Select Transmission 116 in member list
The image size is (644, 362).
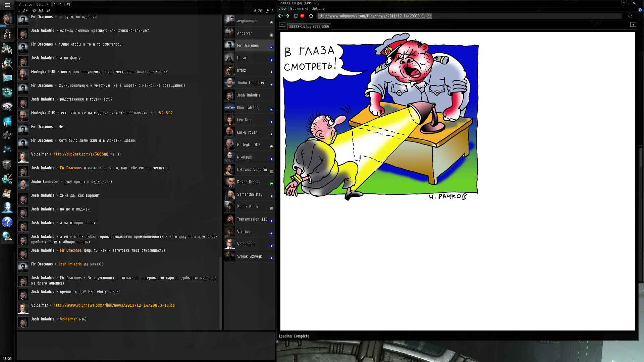(249, 219)
